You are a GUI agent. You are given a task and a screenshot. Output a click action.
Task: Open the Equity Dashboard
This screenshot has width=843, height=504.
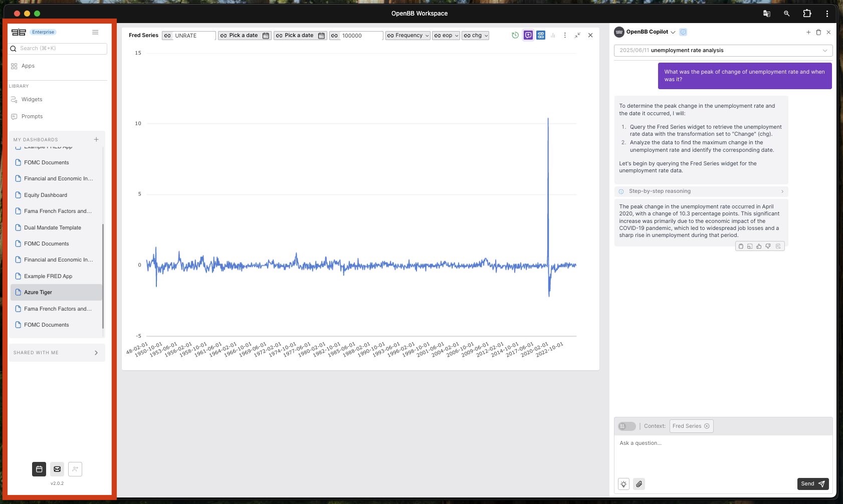click(x=56, y=195)
